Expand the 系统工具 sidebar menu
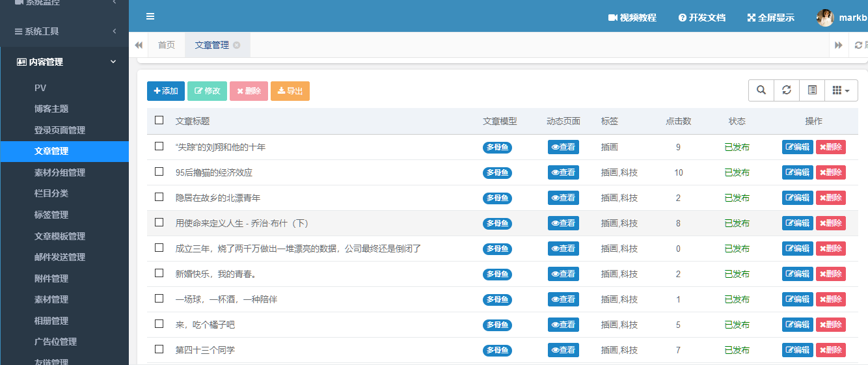The height and width of the screenshot is (365, 868). click(x=64, y=31)
